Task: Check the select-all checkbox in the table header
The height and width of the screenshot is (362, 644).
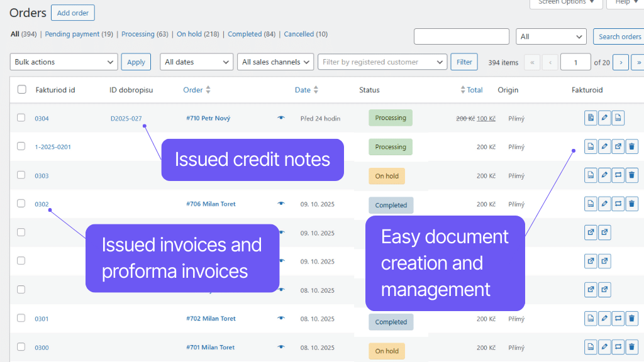Action: tap(21, 90)
